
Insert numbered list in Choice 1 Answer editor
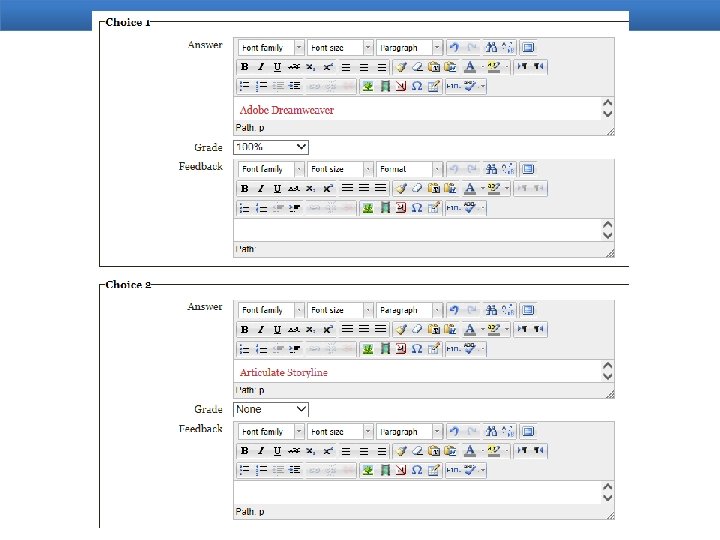pyautogui.click(x=261, y=86)
